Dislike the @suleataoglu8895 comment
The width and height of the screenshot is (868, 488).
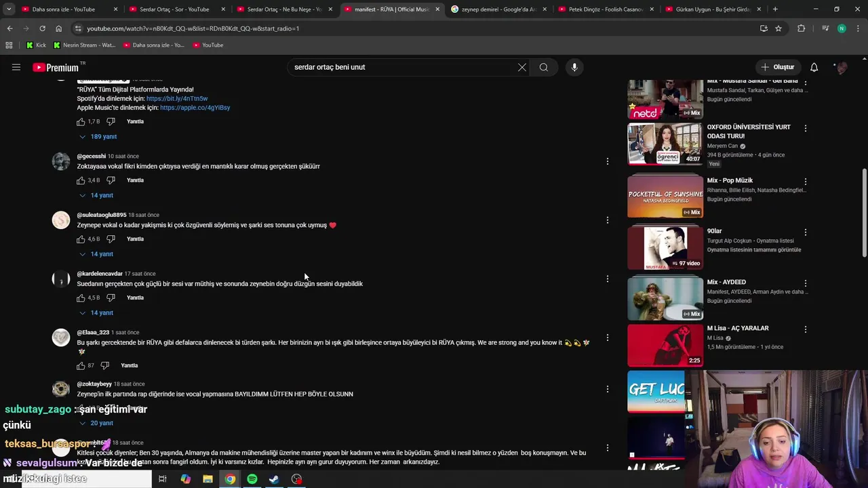click(x=111, y=239)
